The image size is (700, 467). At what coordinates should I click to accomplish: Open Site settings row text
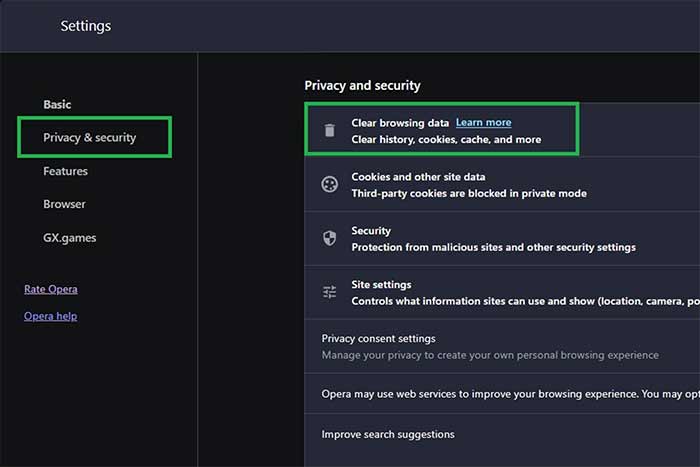point(381,285)
